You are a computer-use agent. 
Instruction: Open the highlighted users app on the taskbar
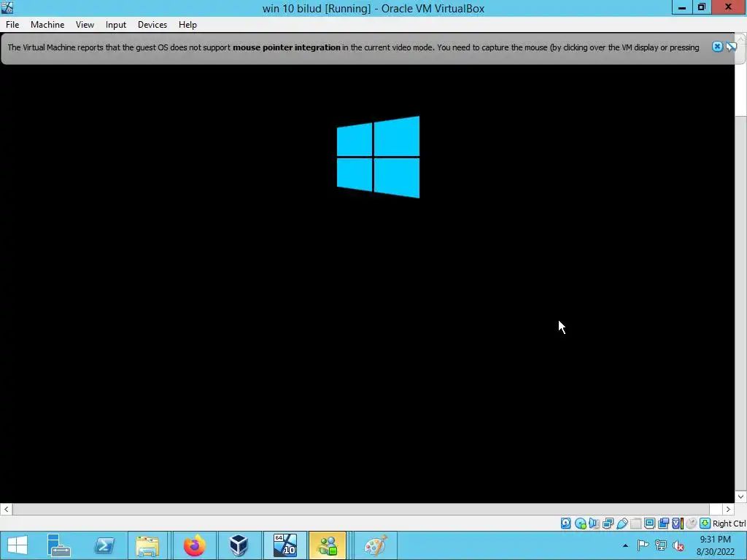coord(328,545)
